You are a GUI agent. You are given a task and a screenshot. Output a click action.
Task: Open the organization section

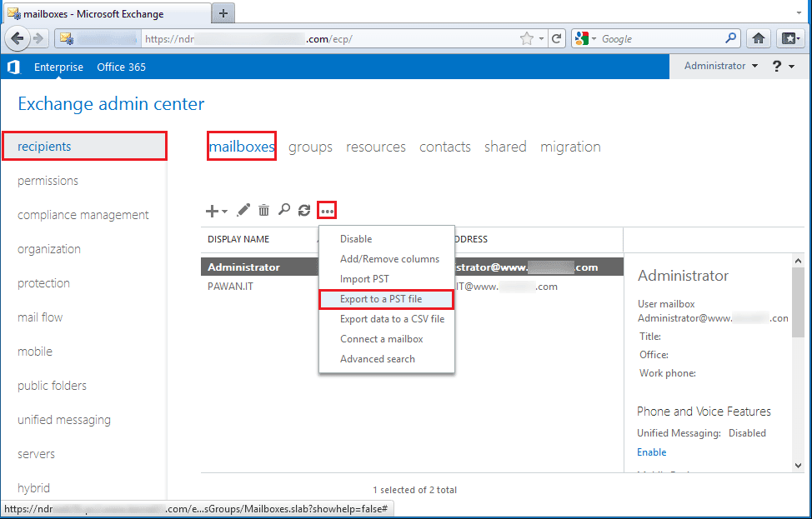(48, 249)
